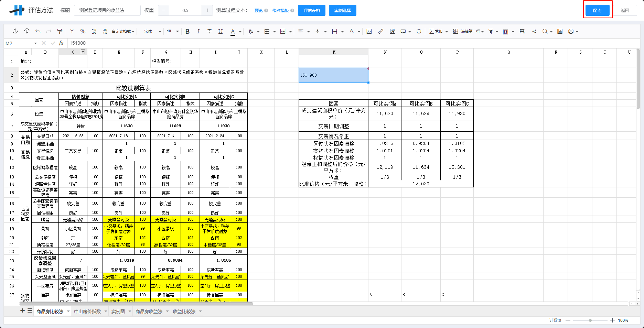Viewport: 644px width, 328px height.
Task: Apply the format painter tool
Action: click(60, 31)
